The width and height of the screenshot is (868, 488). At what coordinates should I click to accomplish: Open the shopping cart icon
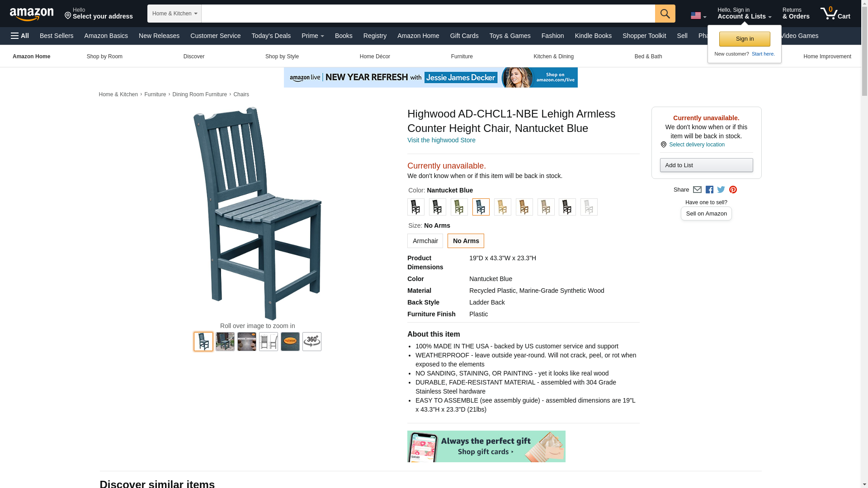(835, 13)
